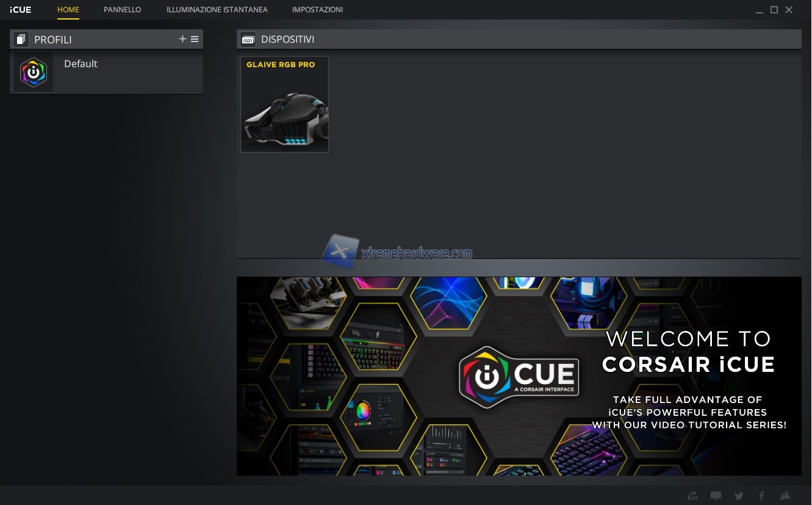Click the Dispositivi panel header
The image size is (812, 505).
[519, 40]
